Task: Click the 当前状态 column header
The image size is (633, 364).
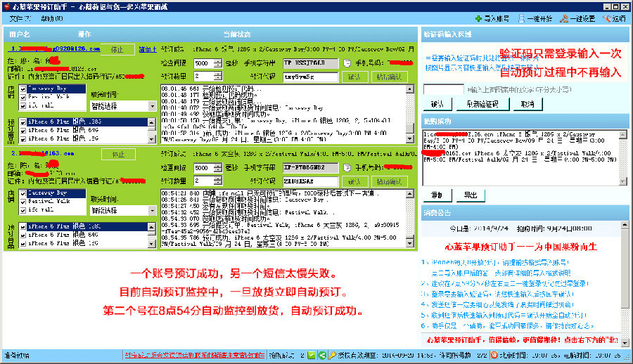Action: click(237, 34)
